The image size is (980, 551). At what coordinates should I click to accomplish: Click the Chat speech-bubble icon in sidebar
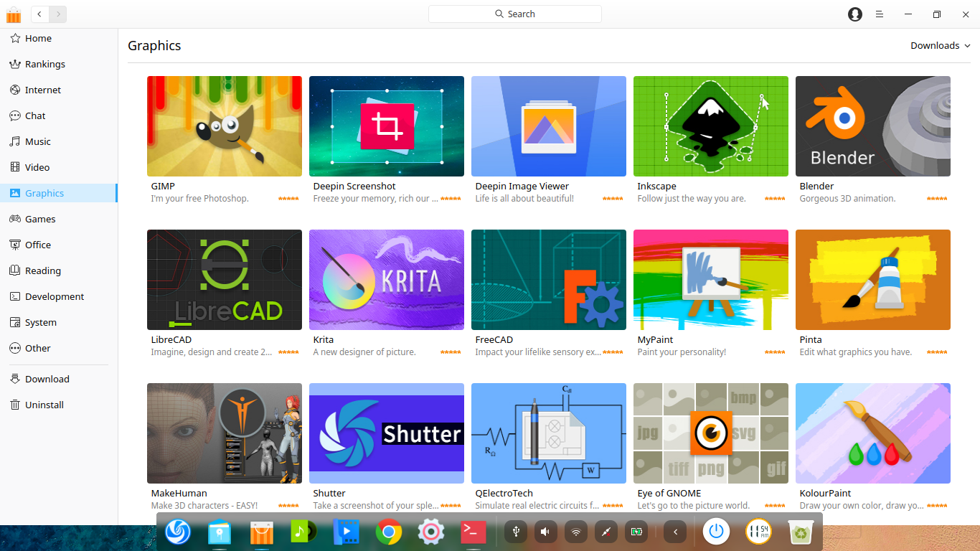tap(14, 116)
